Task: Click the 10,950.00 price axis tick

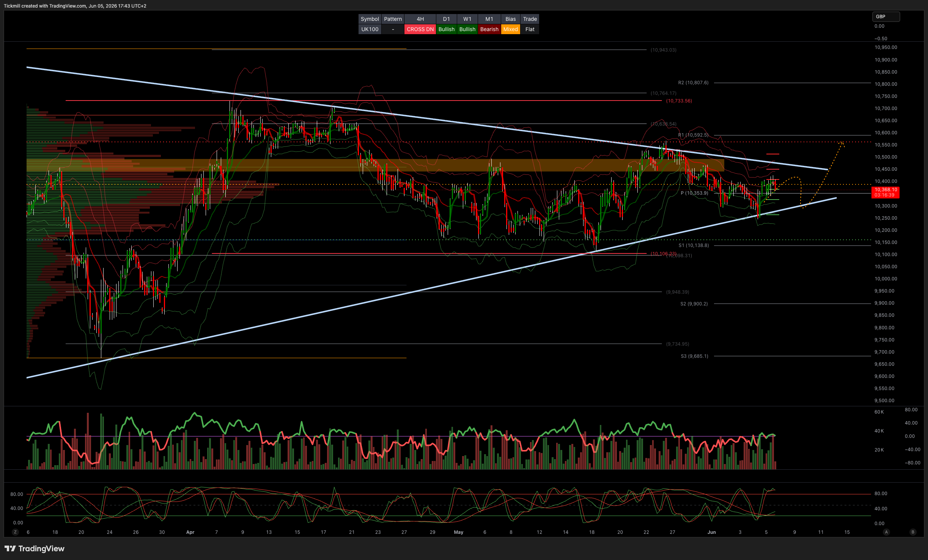Action: [886, 47]
